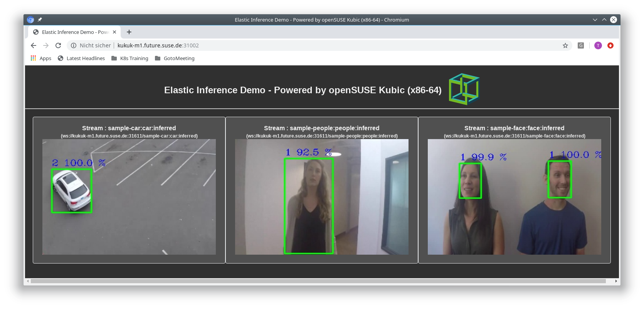Open the gray 'G' extension icon
Image resolution: width=644 pixels, height=309 pixels.
581,45
